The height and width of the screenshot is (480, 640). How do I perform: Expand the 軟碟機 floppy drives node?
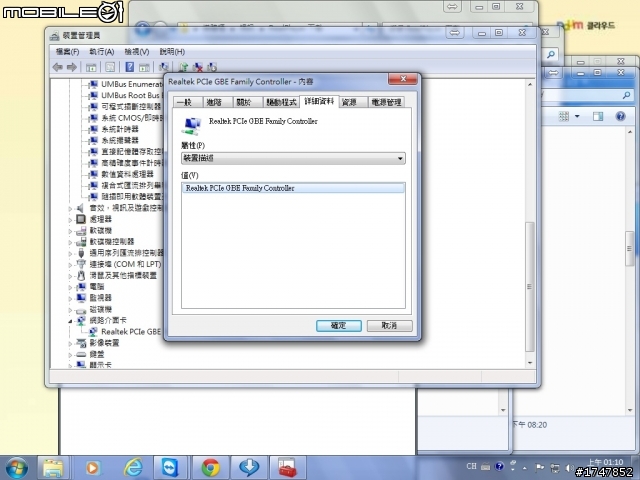coord(70,231)
